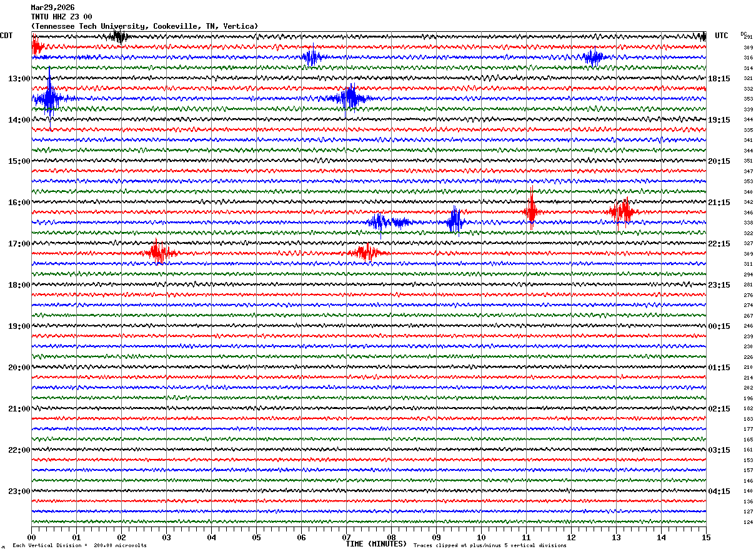Click minute tick label 03 on the axis
This screenshot has height=554, width=756.
click(x=166, y=537)
